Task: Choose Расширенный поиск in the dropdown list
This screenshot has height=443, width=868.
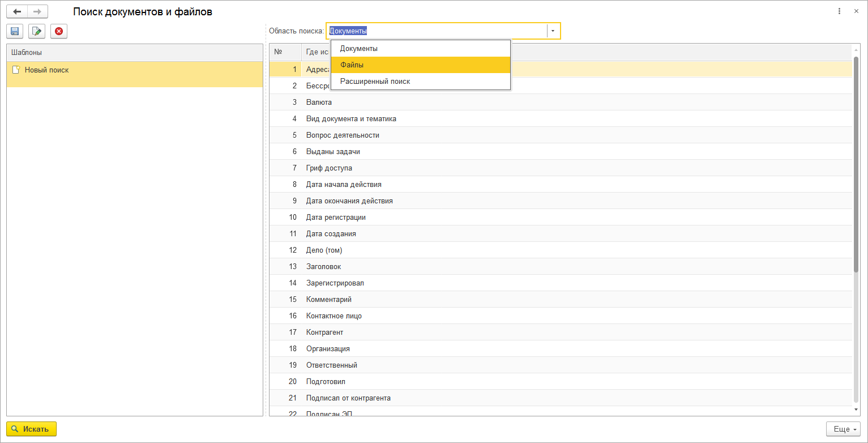Action: 421,82
